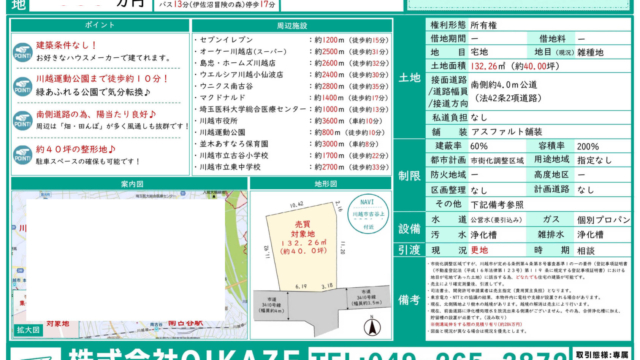Click the 案内図 map image
Image resolution: width=640 pixels, height=360 pixels.
(x=129, y=264)
